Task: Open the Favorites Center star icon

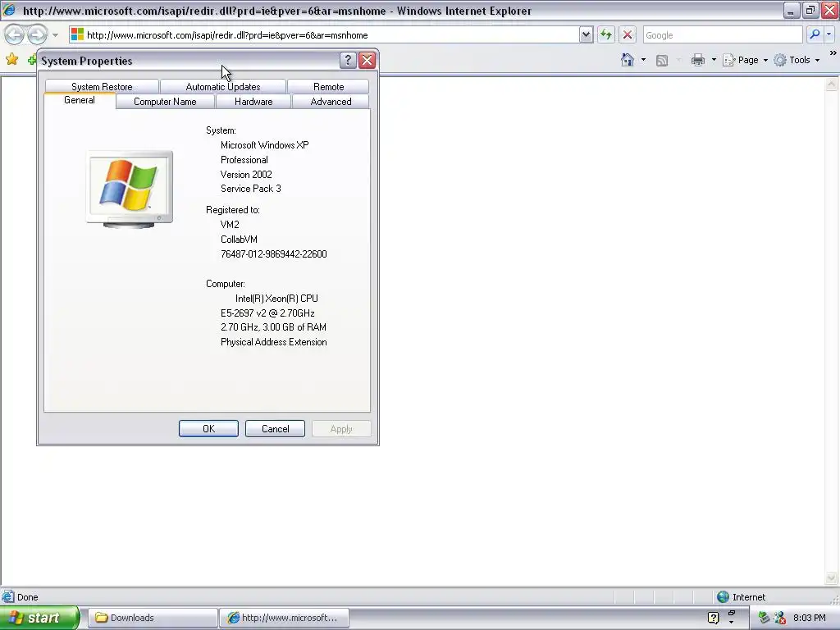Action: pyautogui.click(x=11, y=59)
